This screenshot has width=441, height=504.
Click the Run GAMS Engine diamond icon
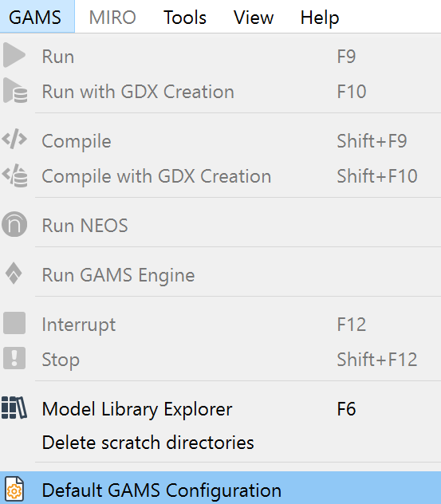[14, 274]
